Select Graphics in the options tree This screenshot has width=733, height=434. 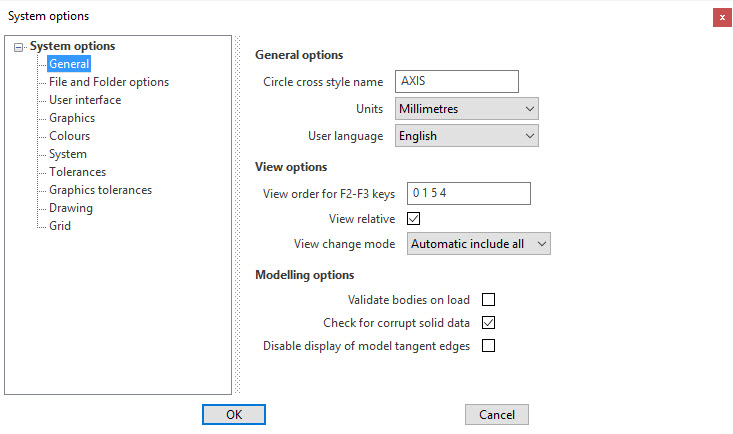(x=72, y=118)
